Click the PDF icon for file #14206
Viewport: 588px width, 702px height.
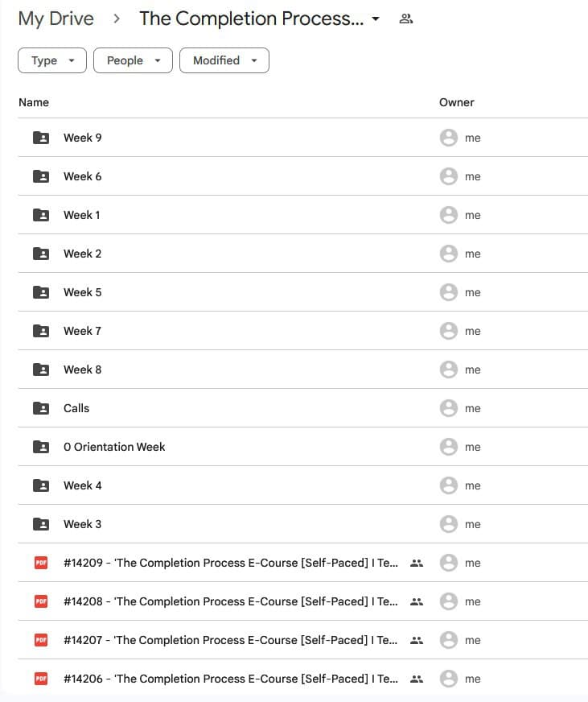(40, 679)
